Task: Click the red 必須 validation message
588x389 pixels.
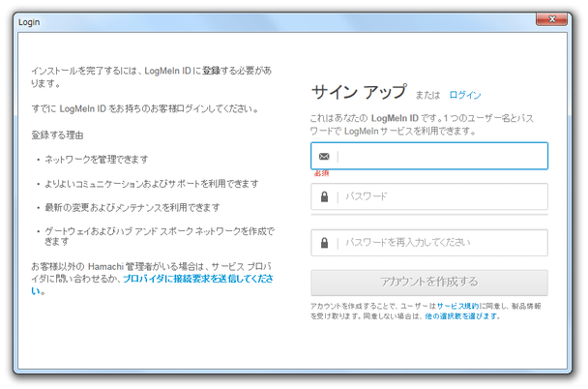Action: [x=321, y=173]
